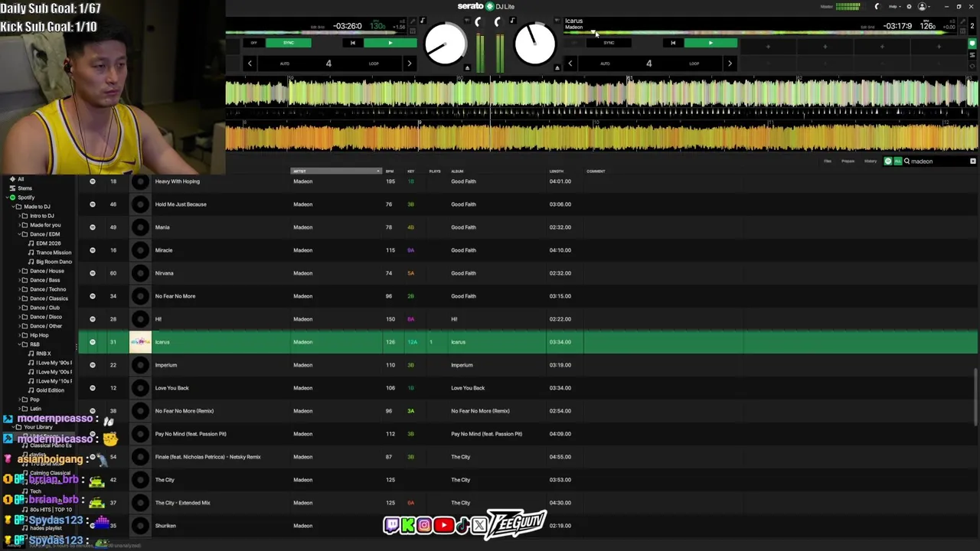Viewport: 980px width, 551px height.
Task: Clear the madeon search text
Action: pyautogui.click(x=973, y=161)
